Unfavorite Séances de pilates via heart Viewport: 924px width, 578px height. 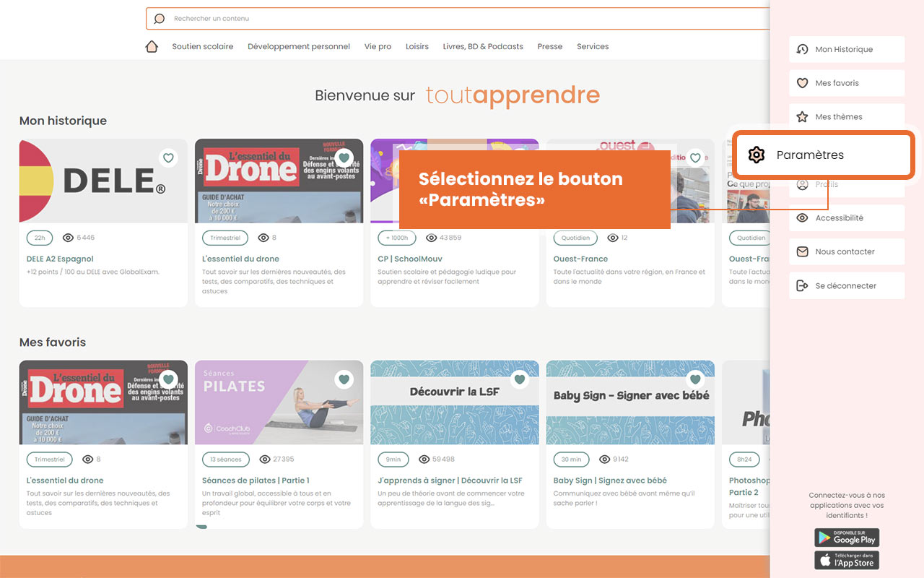click(x=344, y=379)
